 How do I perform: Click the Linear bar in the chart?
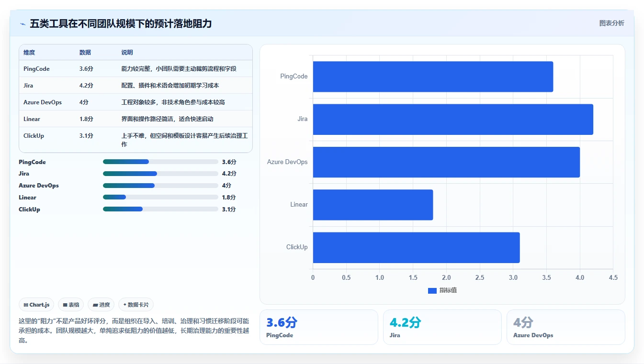(x=373, y=205)
